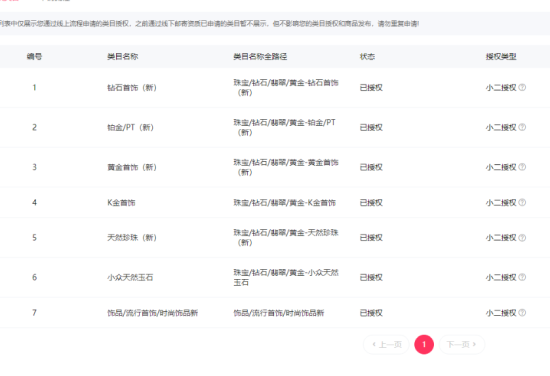The width and height of the screenshot is (550, 376).
Task: Click help icon beside row 5 小二授权
Action: coord(522,238)
